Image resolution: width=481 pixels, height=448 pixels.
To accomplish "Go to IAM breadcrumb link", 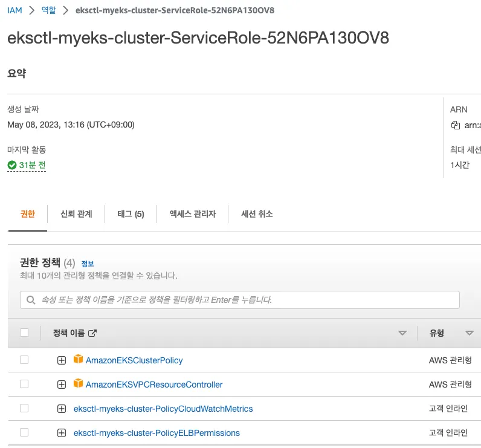I will tap(15, 10).
